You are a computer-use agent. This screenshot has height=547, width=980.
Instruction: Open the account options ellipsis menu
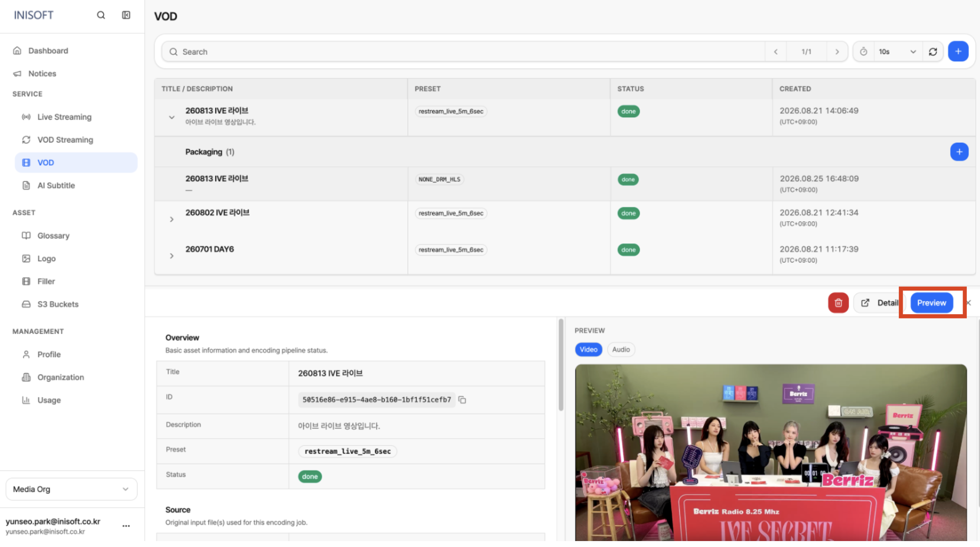[126, 526]
